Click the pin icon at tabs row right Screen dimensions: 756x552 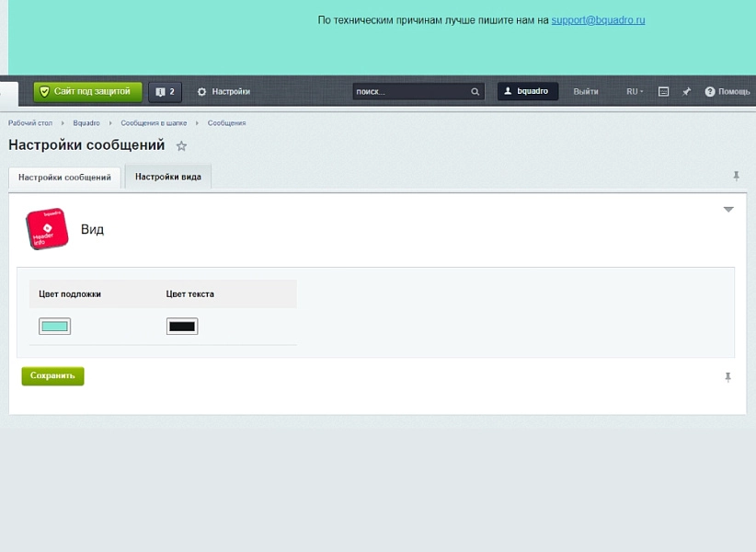click(x=737, y=176)
